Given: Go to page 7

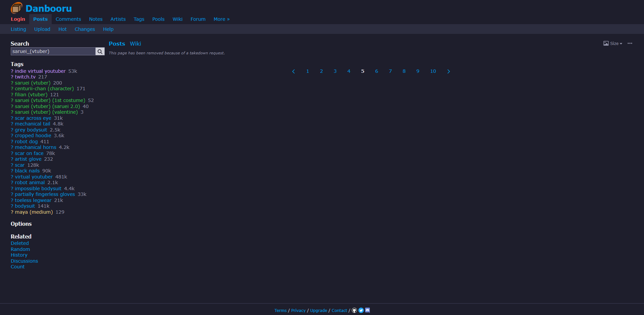Looking at the screenshot, I should 390,71.
